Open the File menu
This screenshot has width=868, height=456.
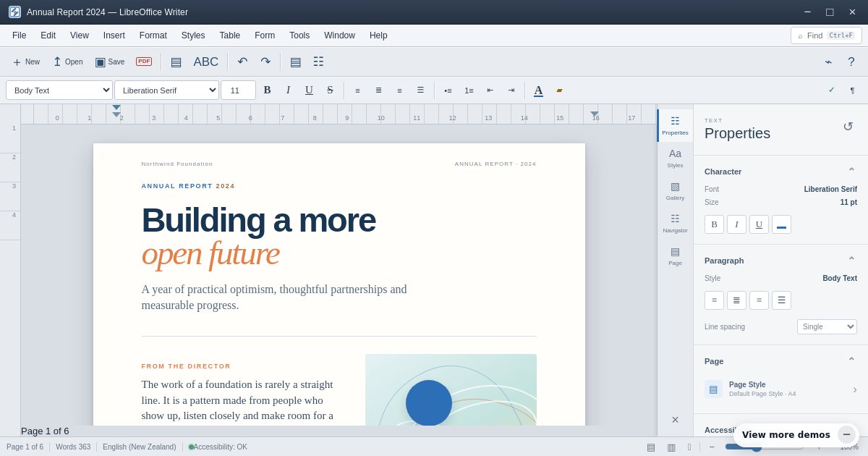[19, 35]
